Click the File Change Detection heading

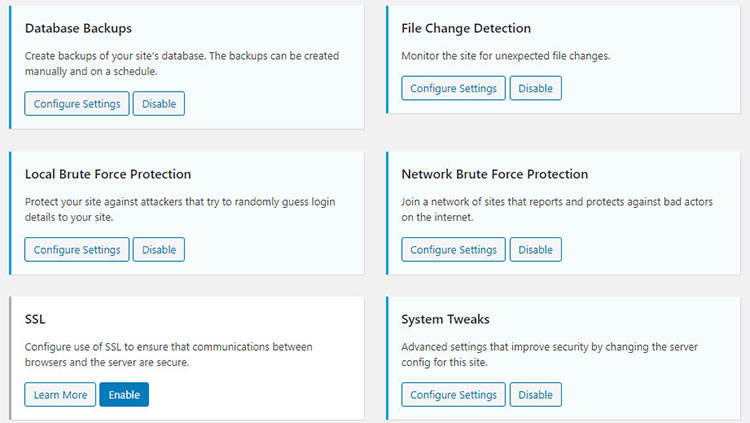coord(465,29)
